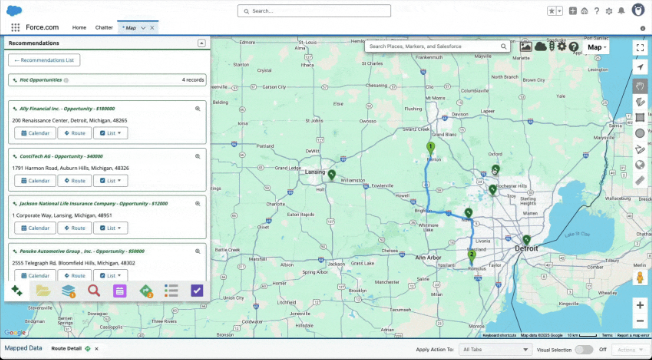This screenshot has height=360, width=652.
Task: Open the folder icon in bottom toolbar
Action: pyautogui.click(x=43, y=291)
